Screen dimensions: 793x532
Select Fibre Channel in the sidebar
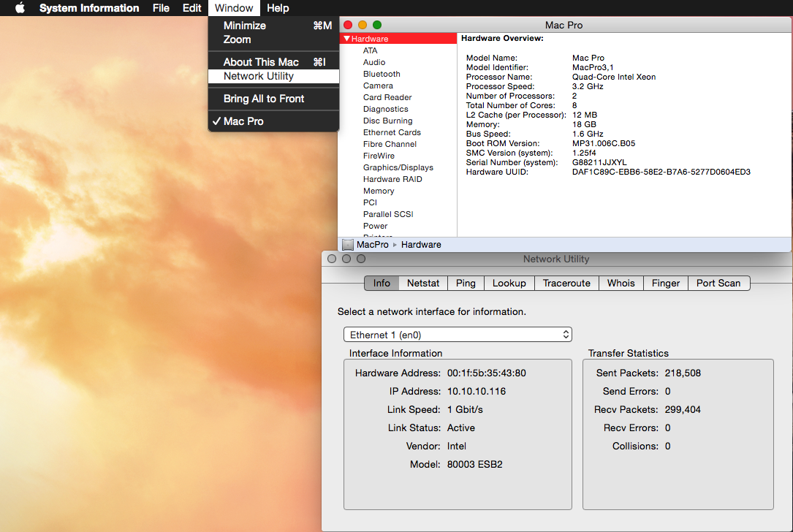coord(390,144)
